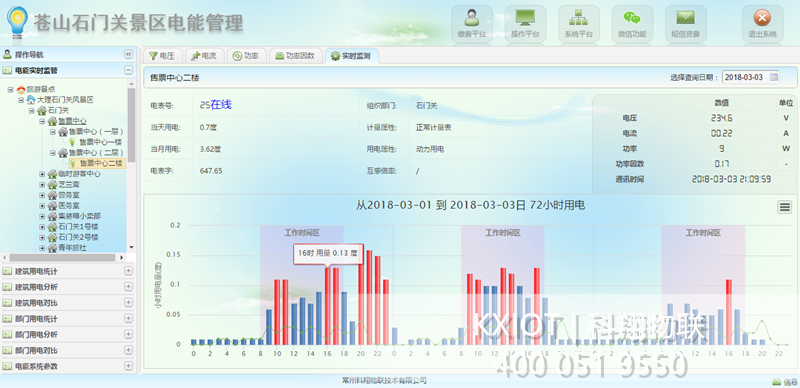Collapse the 售票中心（二层） tree node
The width and height of the screenshot is (800, 388).
(53, 153)
